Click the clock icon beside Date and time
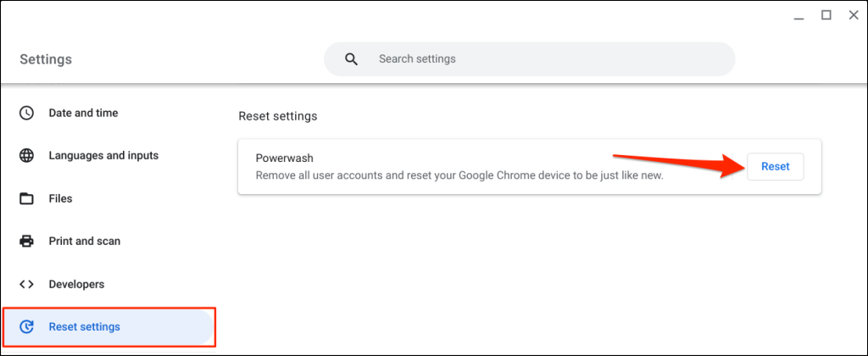This screenshot has height=356, width=868. (x=27, y=113)
